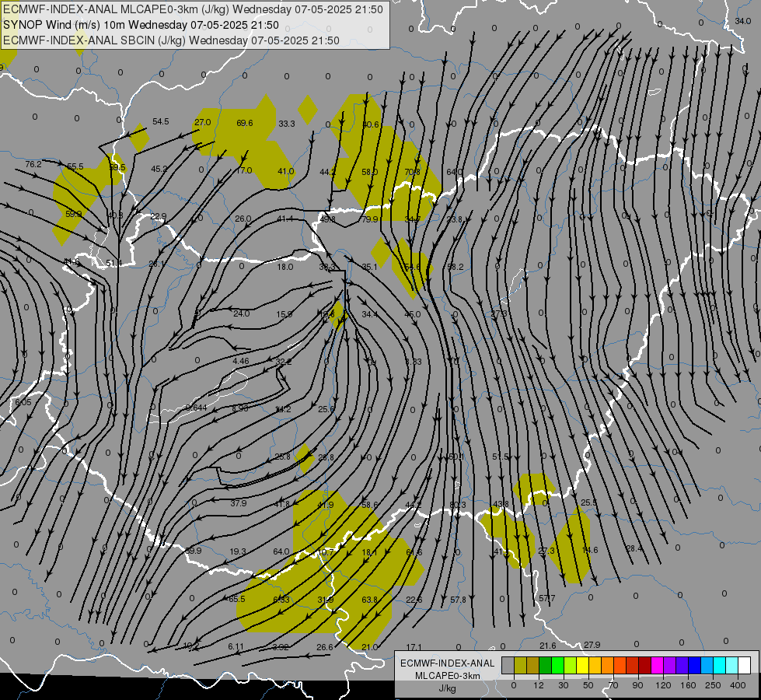The height and width of the screenshot is (700, 761).
Task: Click the map value '54.5'
Action: 161,121
